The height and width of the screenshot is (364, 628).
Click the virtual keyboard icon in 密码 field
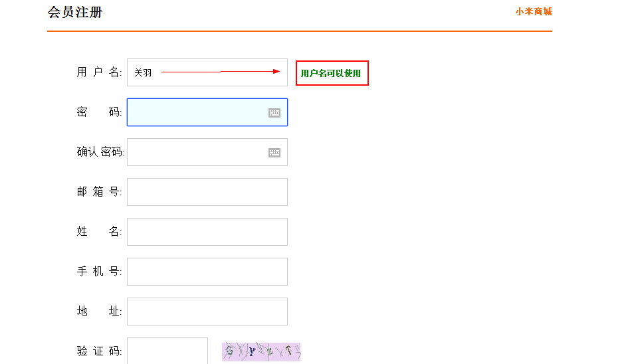coord(274,113)
